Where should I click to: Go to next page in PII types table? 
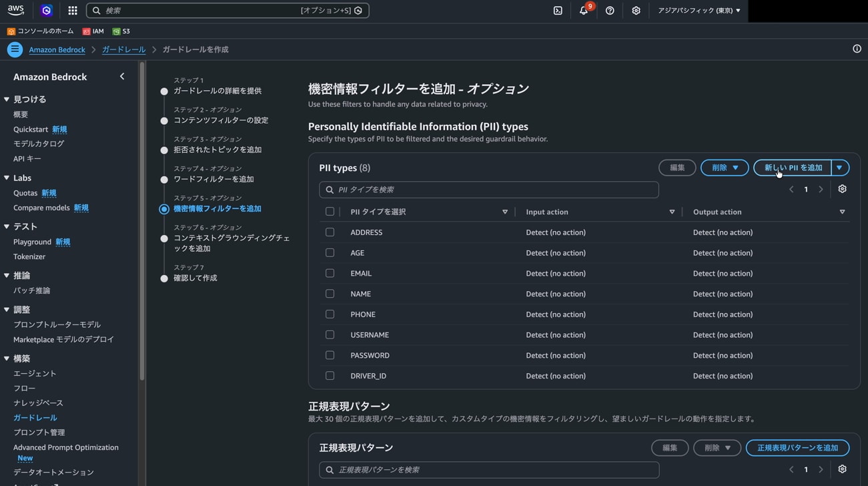[821, 190]
